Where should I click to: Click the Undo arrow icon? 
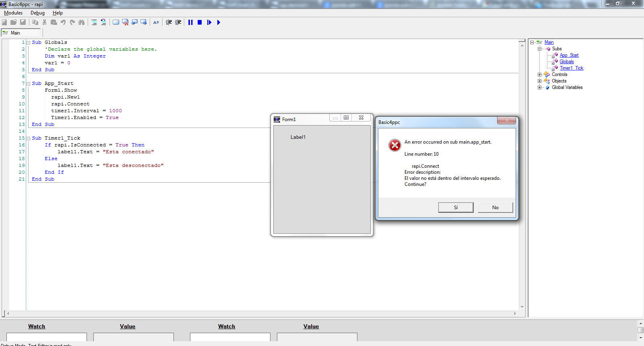click(63, 23)
